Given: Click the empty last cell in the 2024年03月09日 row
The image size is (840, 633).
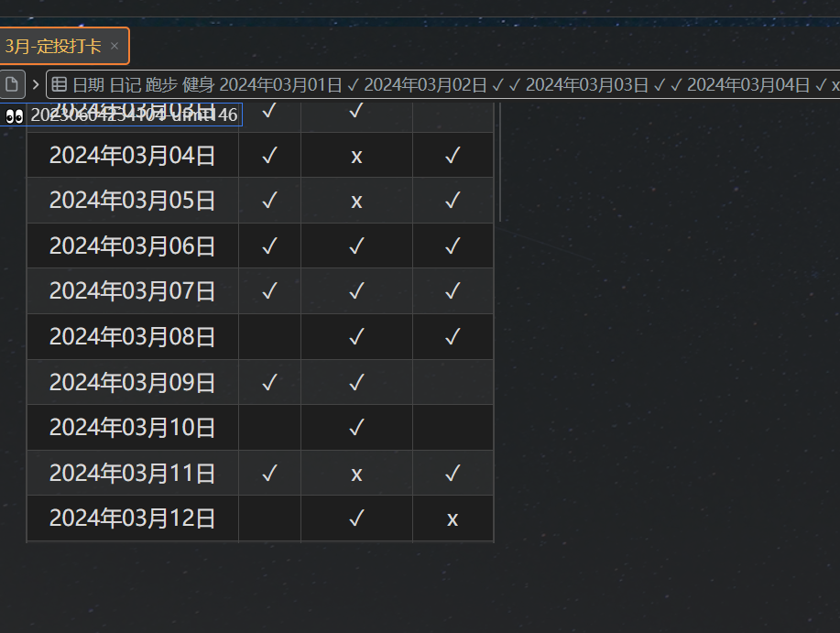Looking at the screenshot, I should click(x=452, y=382).
